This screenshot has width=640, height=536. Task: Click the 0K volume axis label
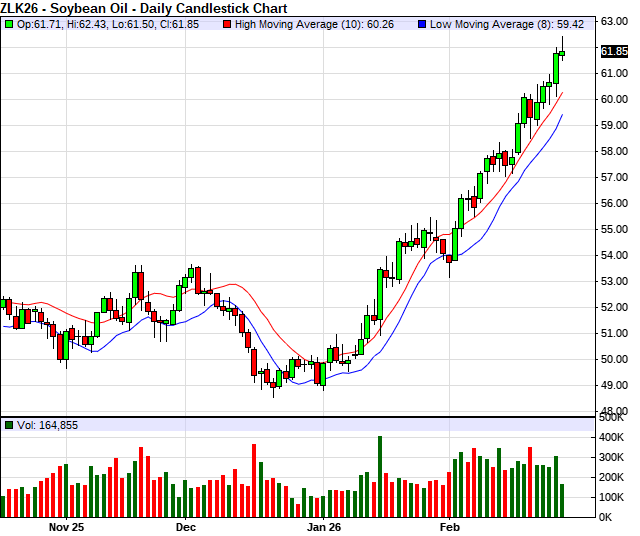click(x=608, y=516)
